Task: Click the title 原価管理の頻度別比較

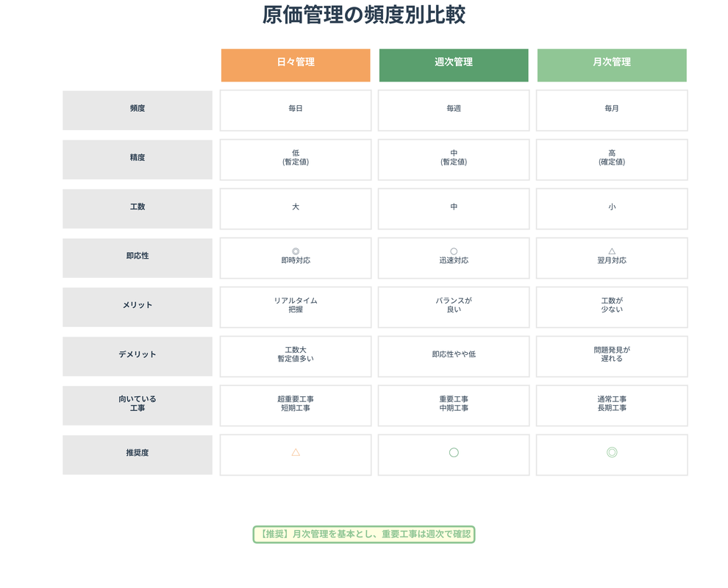Action: [363, 15]
